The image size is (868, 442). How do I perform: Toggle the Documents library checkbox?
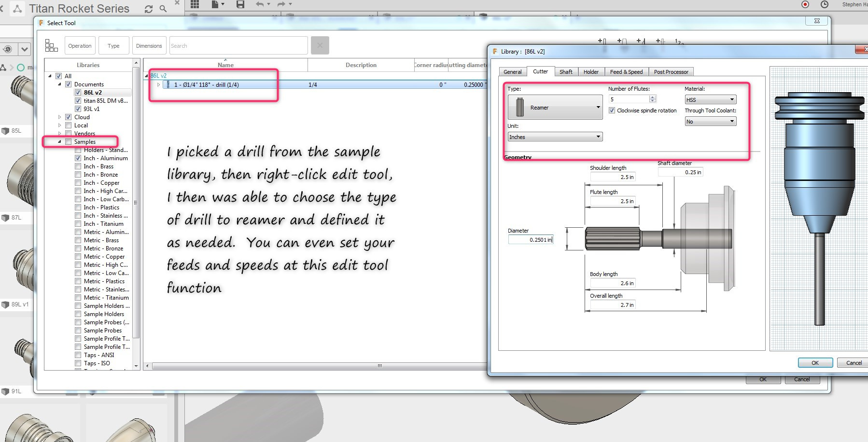point(68,84)
